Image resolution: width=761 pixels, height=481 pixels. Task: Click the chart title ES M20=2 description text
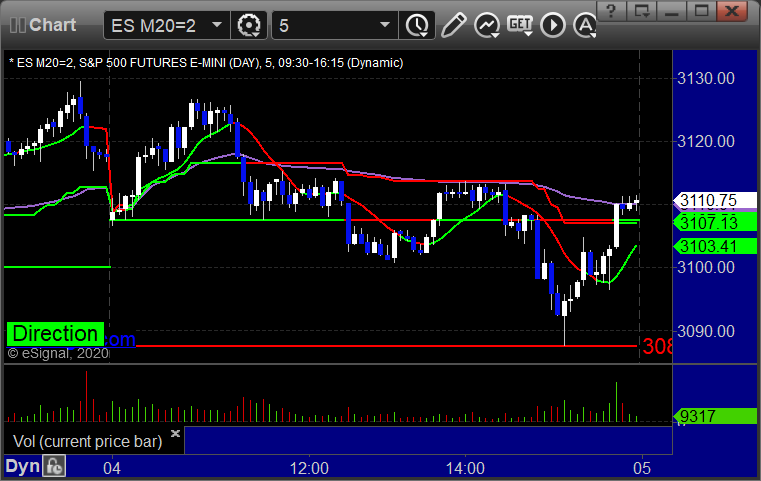(206, 63)
